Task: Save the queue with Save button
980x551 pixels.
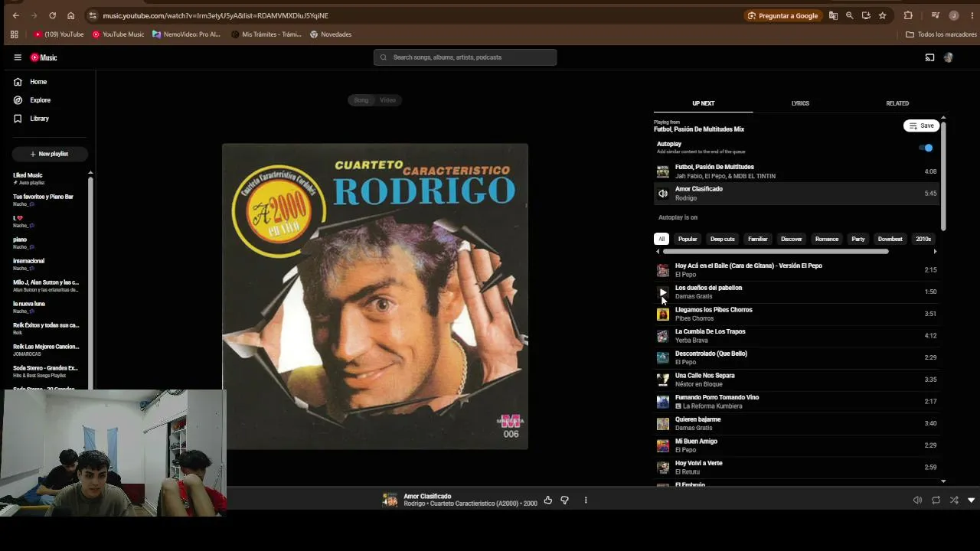Action: 921,126
